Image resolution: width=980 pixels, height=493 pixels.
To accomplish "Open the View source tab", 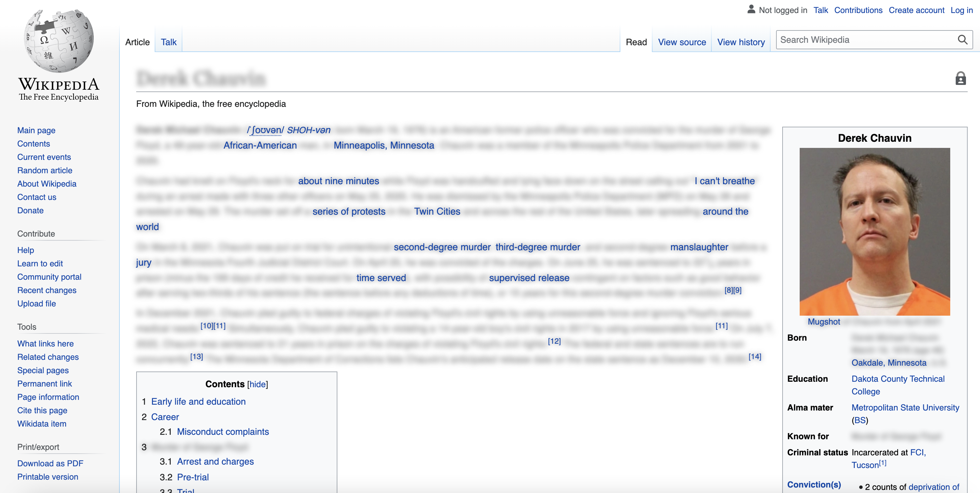I will [x=681, y=42].
